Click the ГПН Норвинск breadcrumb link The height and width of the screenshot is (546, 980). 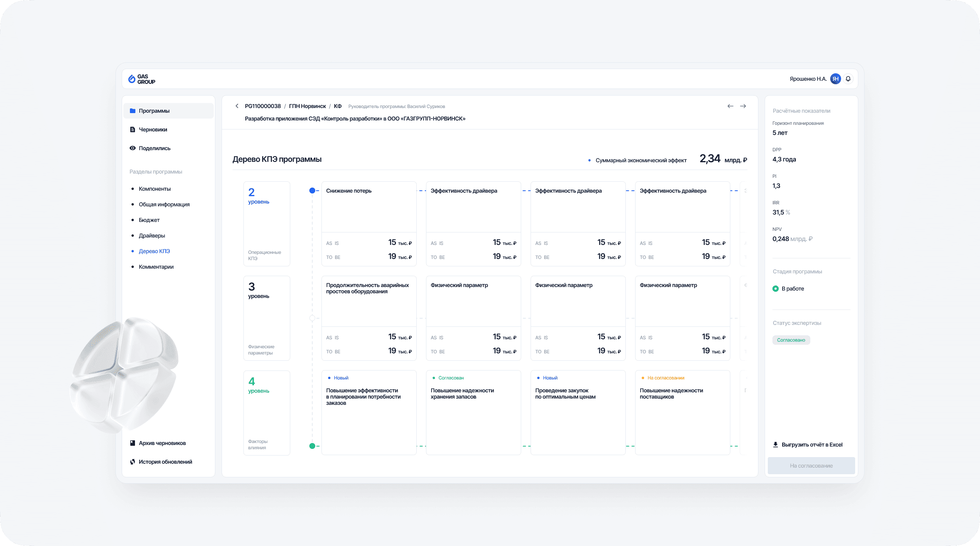307,106
